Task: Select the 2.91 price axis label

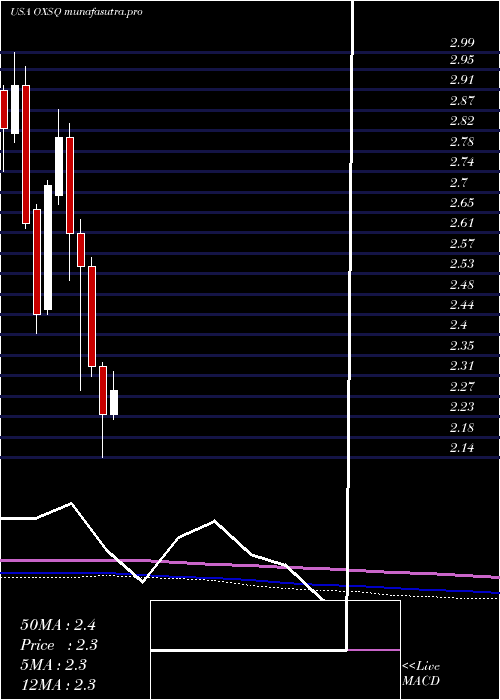Action: tap(462, 80)
